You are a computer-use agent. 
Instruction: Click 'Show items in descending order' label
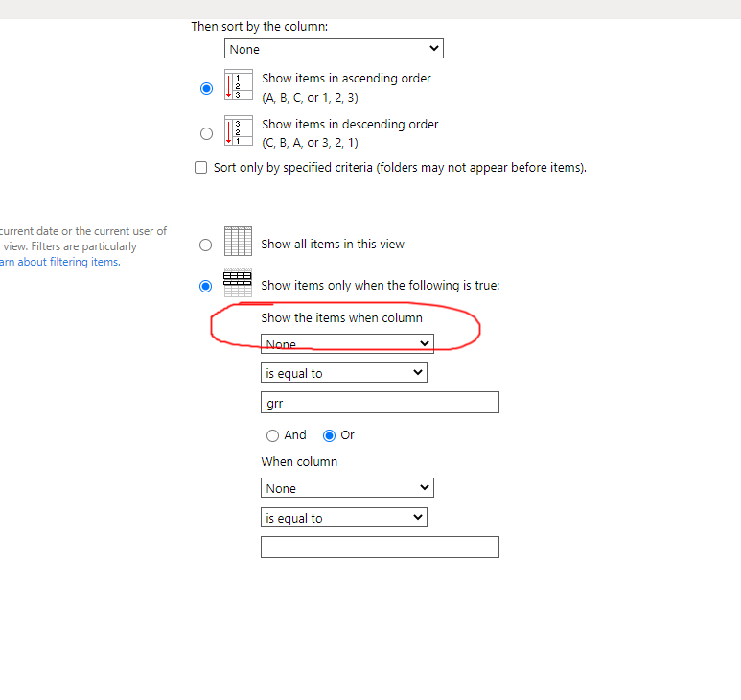coord(350,124)
